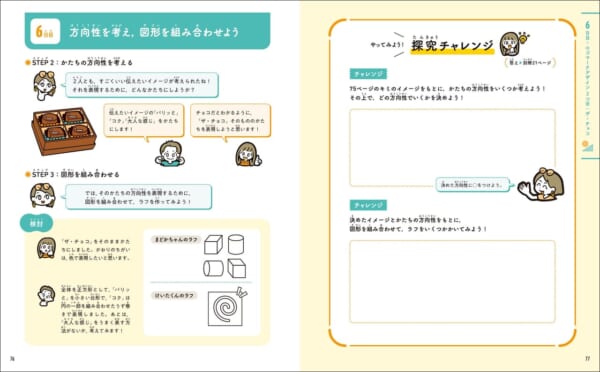Click inside the first challenge answer box

pos(452,148)
